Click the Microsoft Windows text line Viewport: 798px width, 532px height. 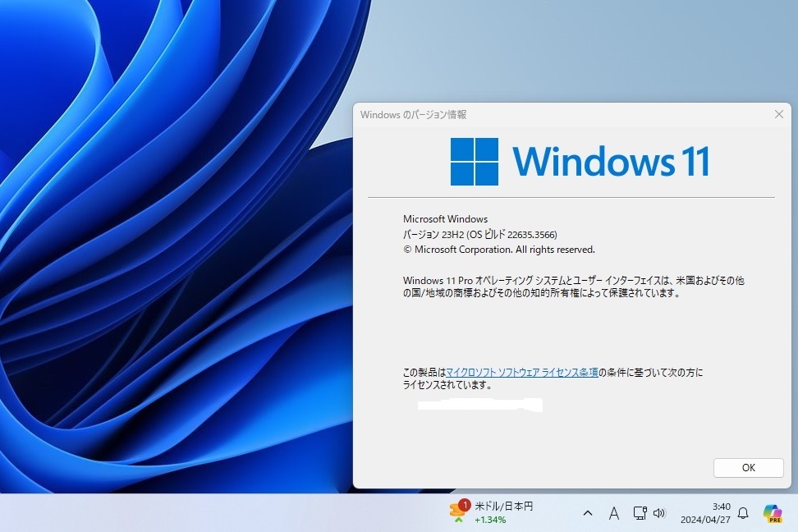445,219
